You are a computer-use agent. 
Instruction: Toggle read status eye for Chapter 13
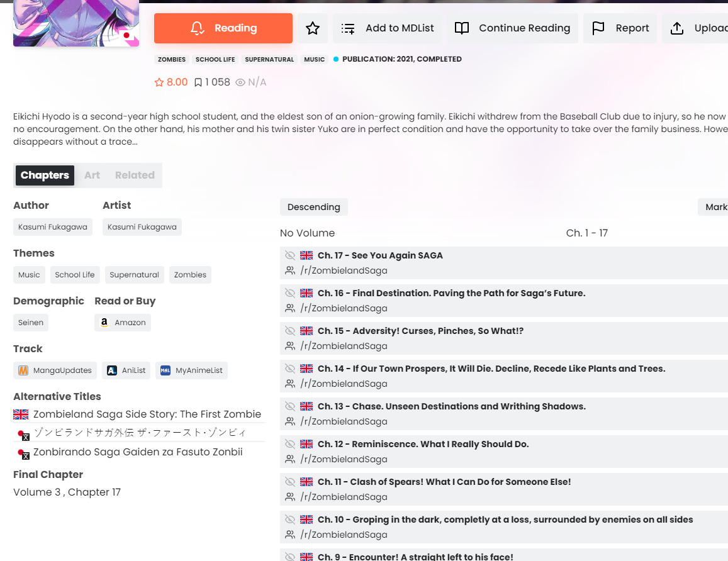290,406
